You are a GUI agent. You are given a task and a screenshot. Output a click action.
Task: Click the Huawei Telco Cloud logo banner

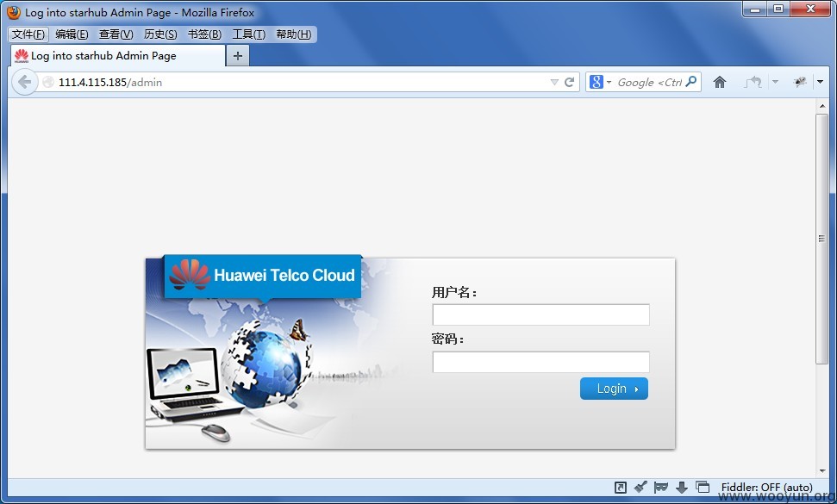[x=262, y=277]
